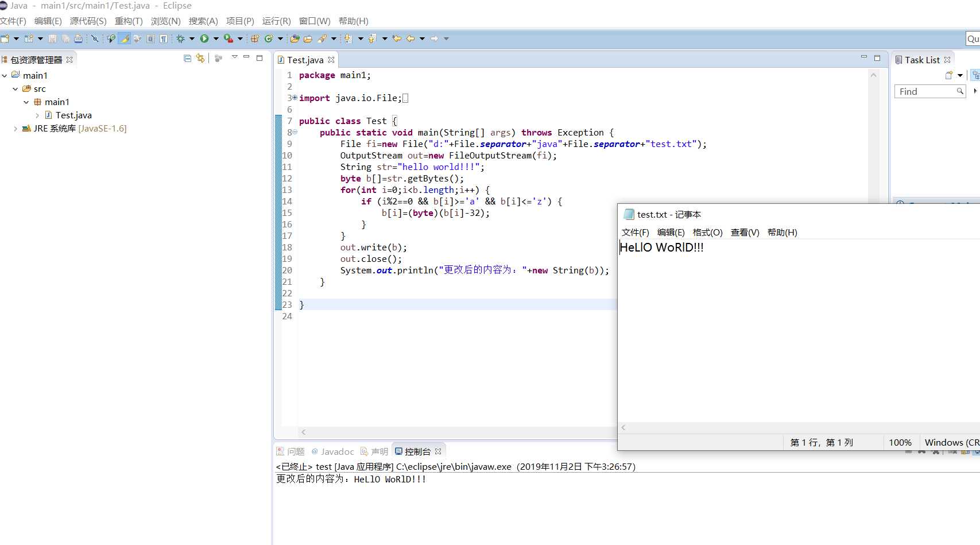Click the New Task icon in Task List

(949, 75)
